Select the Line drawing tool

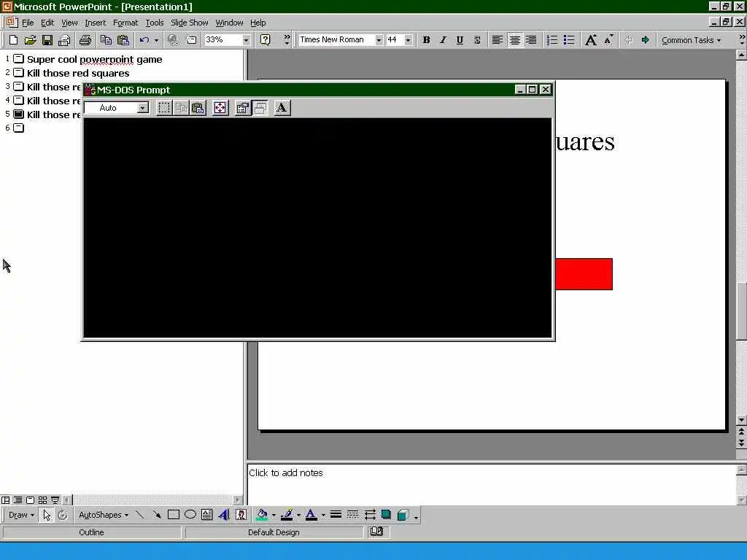click(139, 516)
